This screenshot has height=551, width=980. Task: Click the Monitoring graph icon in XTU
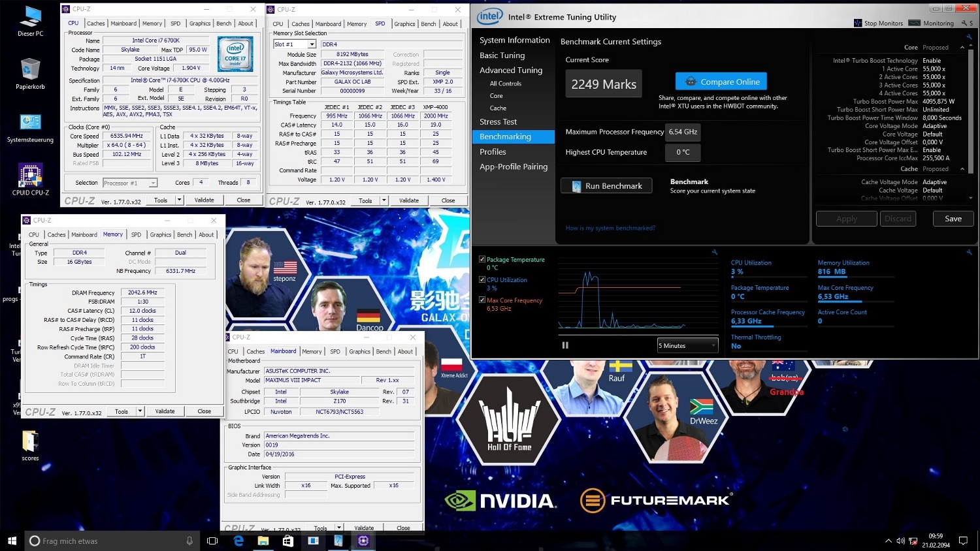(914, 23)
